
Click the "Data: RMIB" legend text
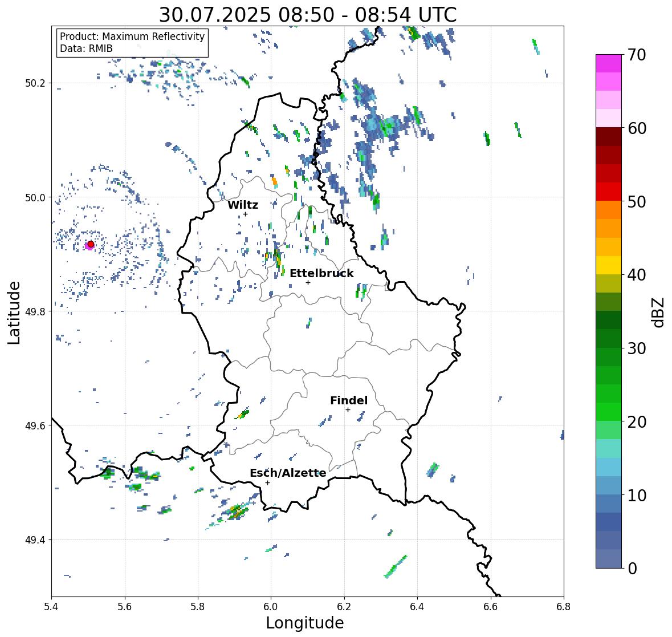86,48
